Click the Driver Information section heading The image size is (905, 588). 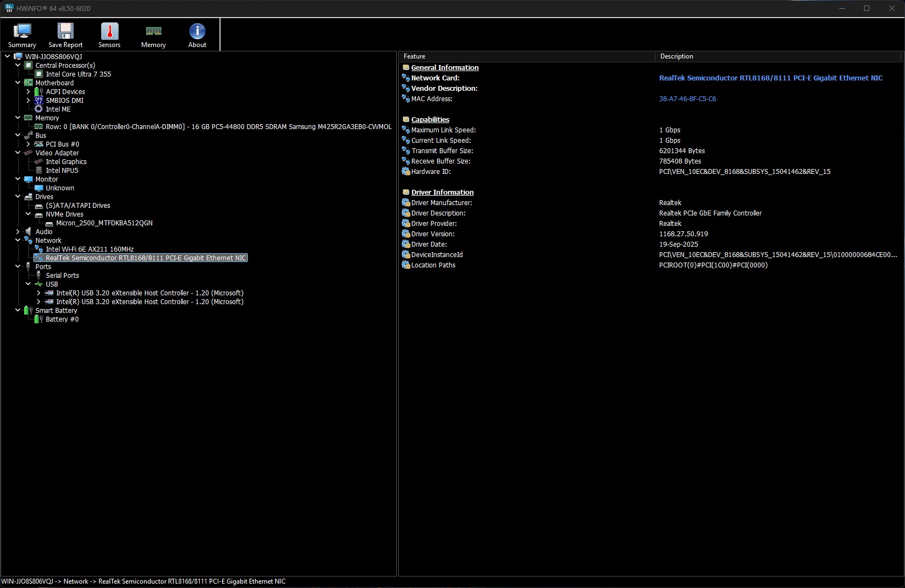coord(443,193)
